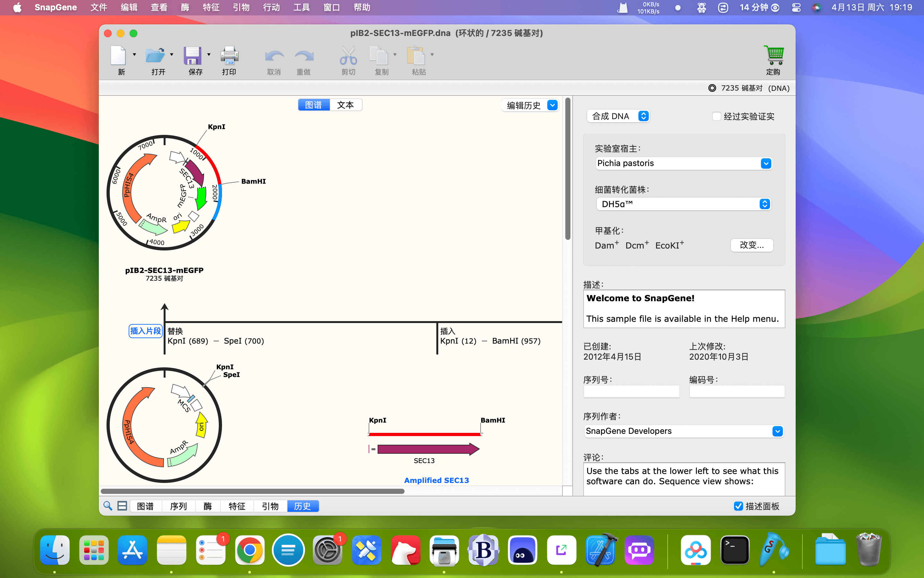This screenshot has height=578, width=924.
Task: Click the vertical scrollbar of history view
Action: [568, 169]
